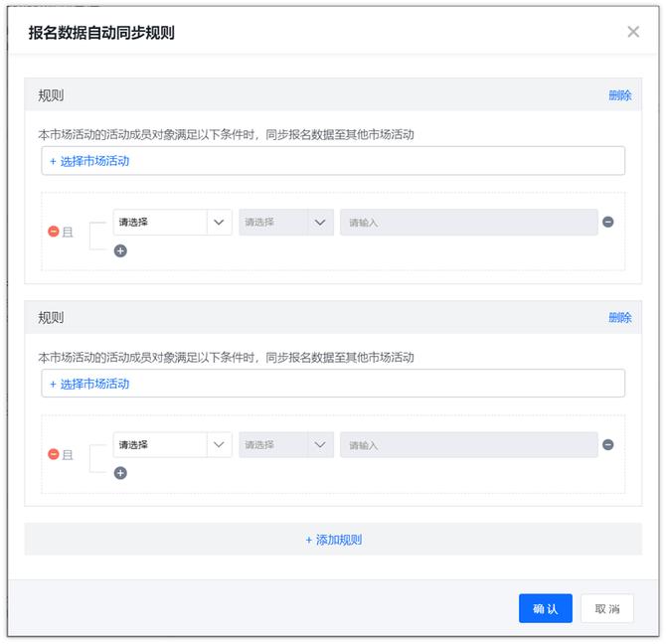Remove the 且 condition group in first rule
This screenshot has width=666, height=644.
point(54,232)
